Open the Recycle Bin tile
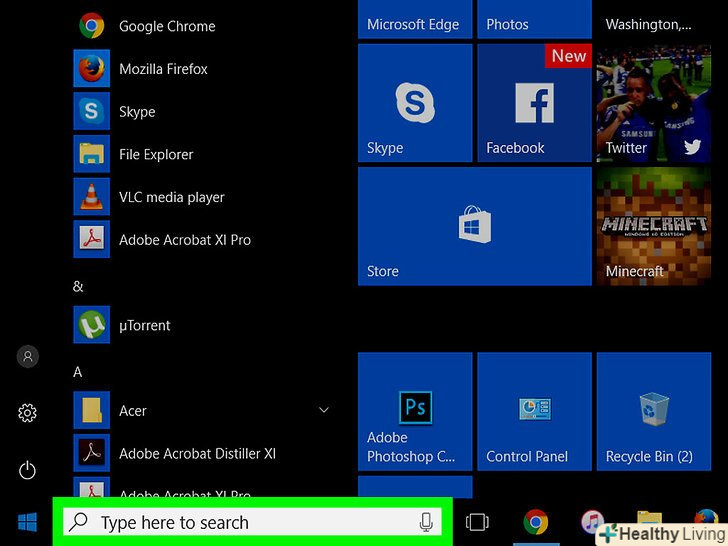Image resolution: width=728 pixels, height=546 pixels. tap(653, 411)
